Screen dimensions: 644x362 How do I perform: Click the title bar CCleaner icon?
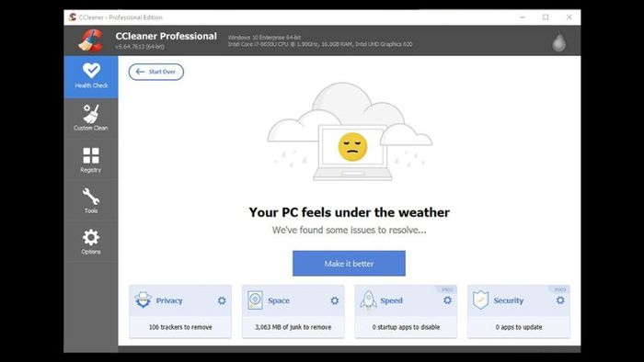point(73,17)
